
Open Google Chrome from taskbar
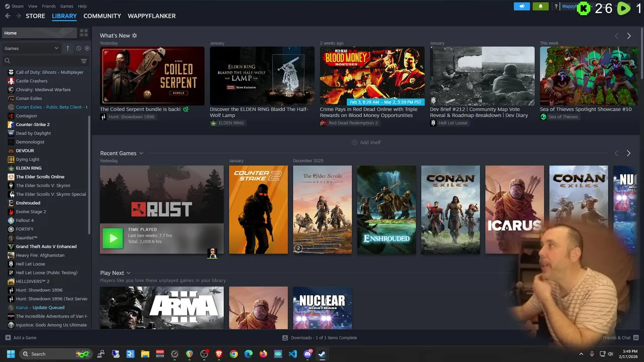coord(233,354)
